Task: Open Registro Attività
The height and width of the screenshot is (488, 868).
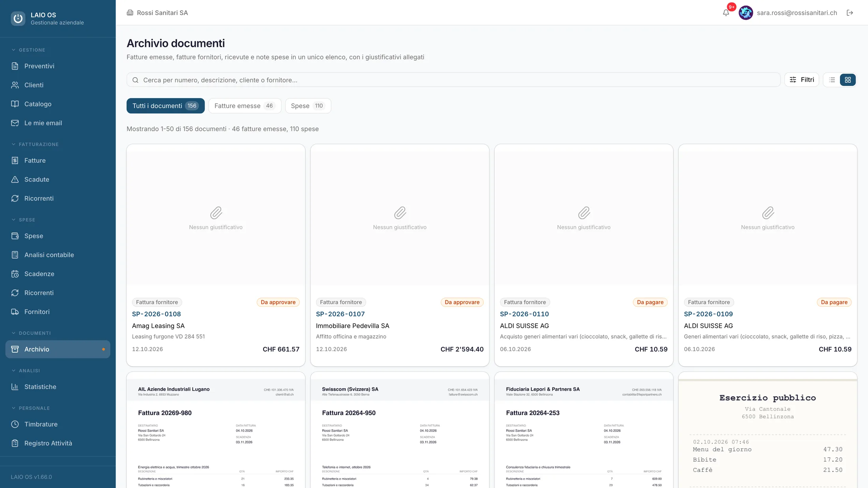Action: (58, 443)
